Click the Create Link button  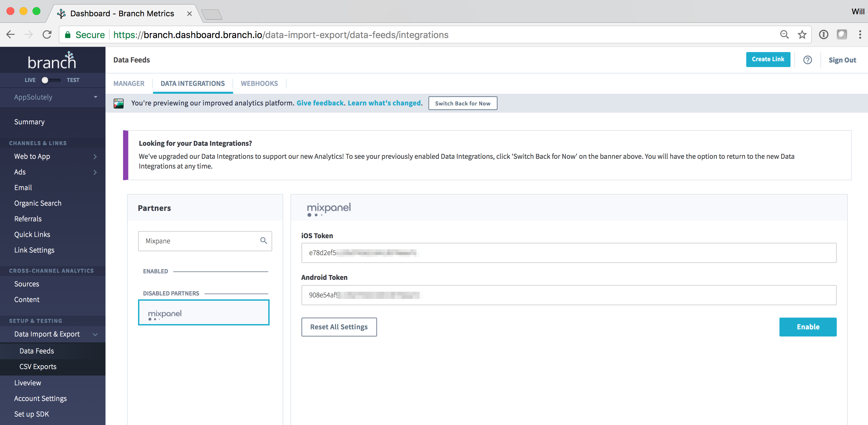[768, 59]
